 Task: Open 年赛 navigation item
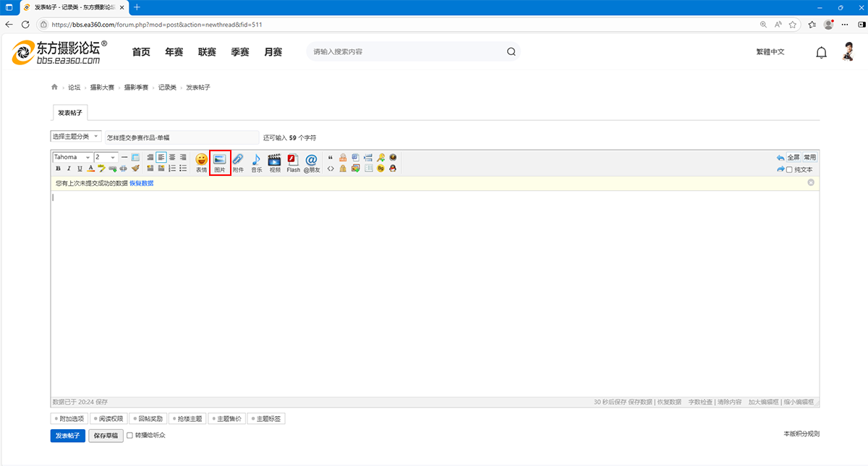tap(174, 52)
